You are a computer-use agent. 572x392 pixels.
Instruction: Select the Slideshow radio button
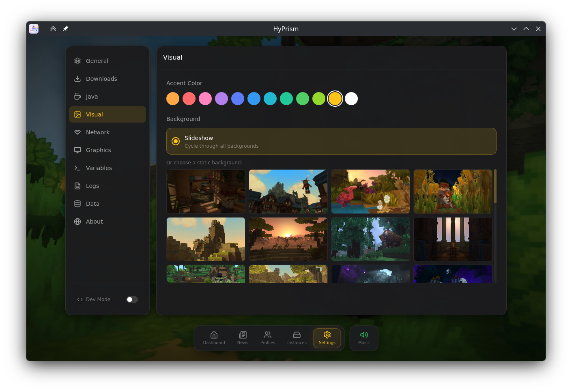coord(176,141)
